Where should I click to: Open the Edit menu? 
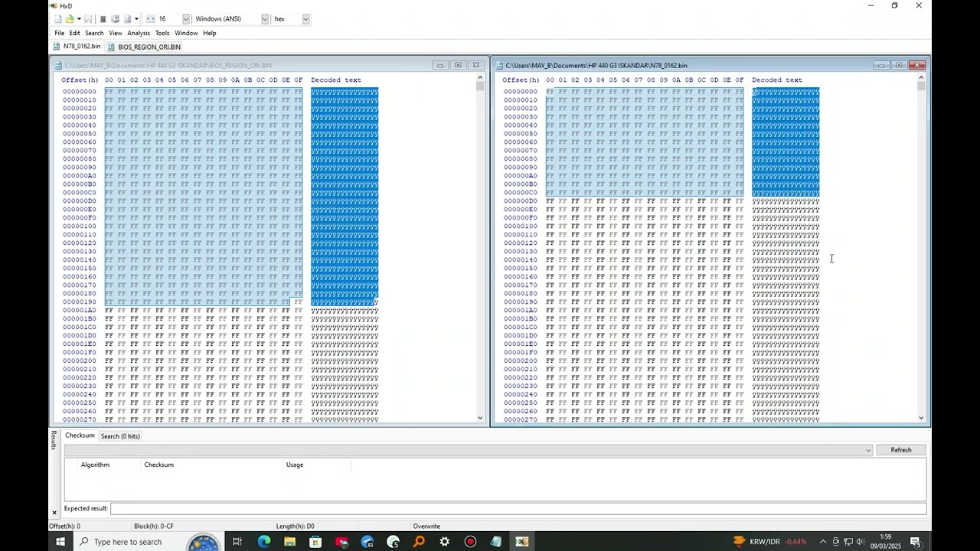pyautogui.click(x=74, y=33)
